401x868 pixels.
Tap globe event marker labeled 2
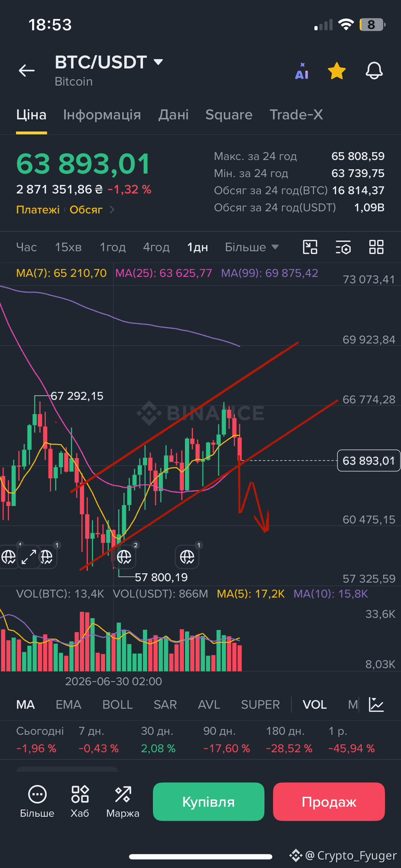124,557
